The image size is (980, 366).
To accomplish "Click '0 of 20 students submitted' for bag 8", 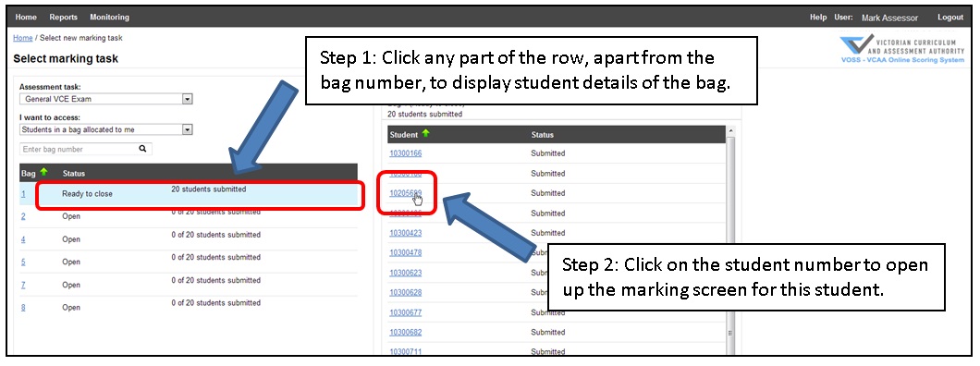I will [x=216, y=303].
